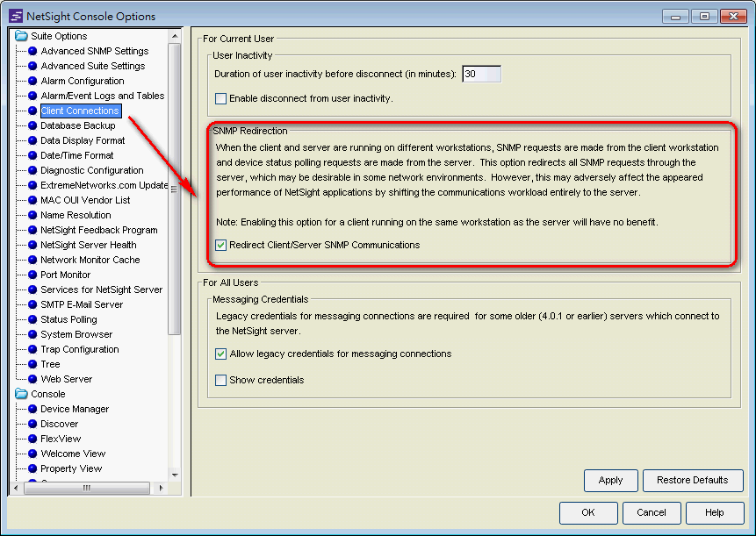Select Alarm/Event Logs and Tables option

tap(102, 96)
